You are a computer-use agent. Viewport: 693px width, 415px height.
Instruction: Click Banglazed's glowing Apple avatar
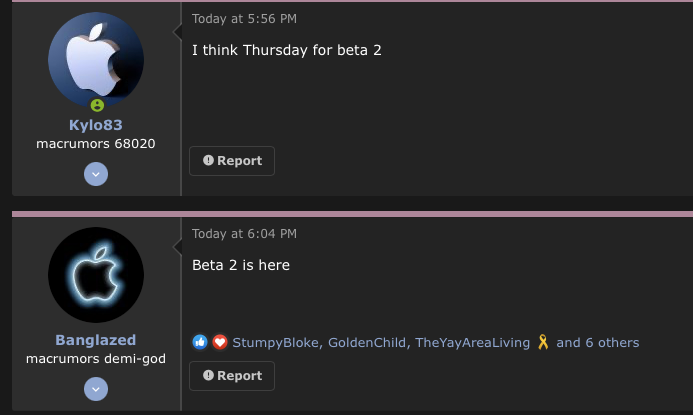pyautogui.click(x=96, y=275)
